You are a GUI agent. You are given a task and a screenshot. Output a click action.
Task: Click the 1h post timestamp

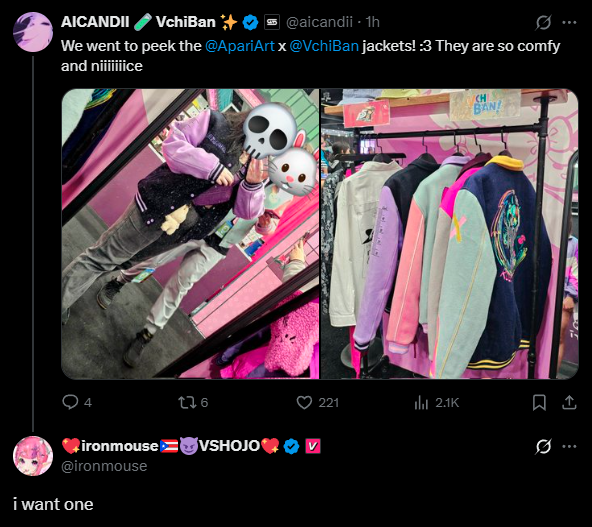click(372, 22)
